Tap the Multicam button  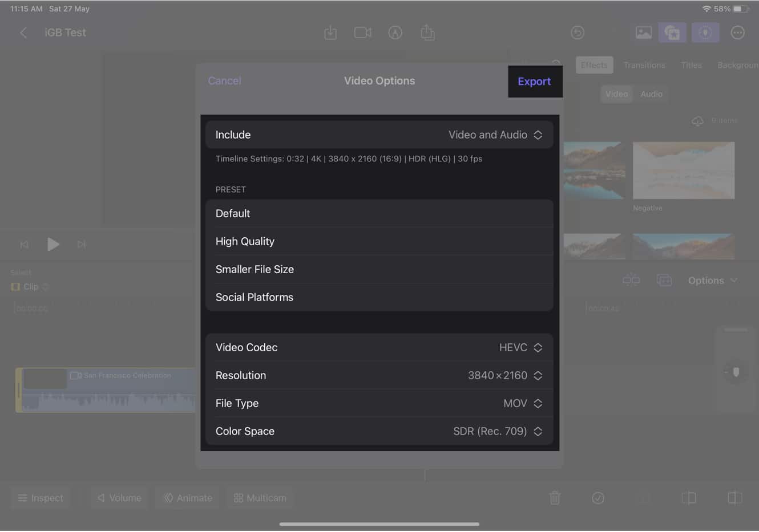click(x=260, y=498)
